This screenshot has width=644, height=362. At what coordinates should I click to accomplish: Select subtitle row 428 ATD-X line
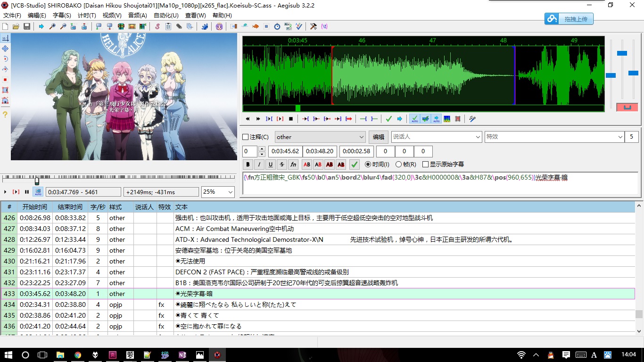[x=318, y=239]
